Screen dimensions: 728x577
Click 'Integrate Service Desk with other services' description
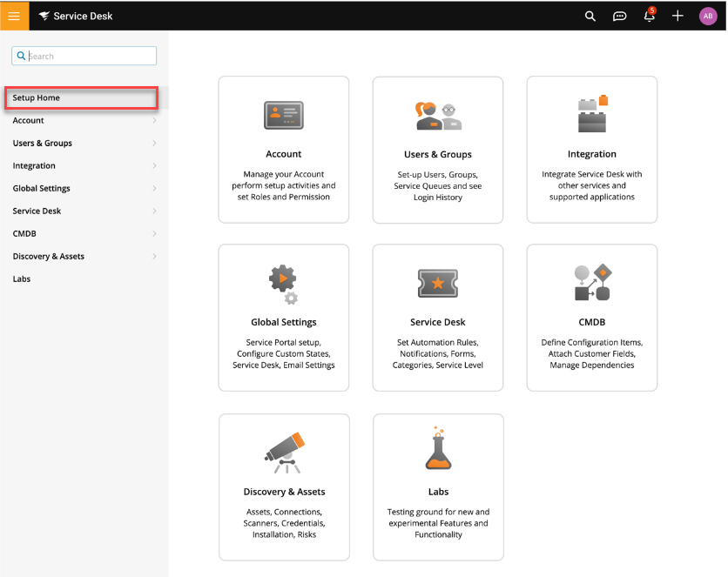(x=592, y=185)
